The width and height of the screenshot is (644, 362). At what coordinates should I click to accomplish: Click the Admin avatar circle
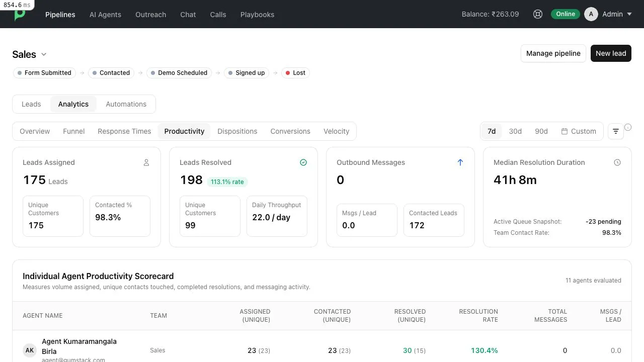click(x=591, y=14)
